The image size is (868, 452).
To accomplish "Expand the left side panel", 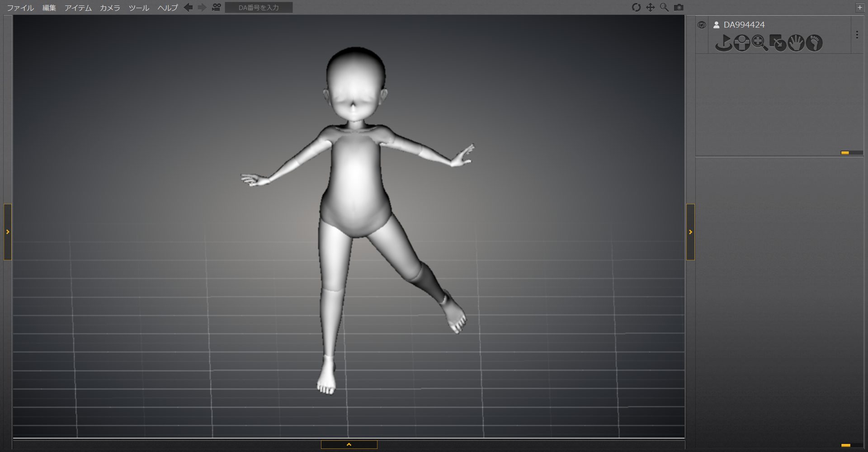I will (8, 232).
